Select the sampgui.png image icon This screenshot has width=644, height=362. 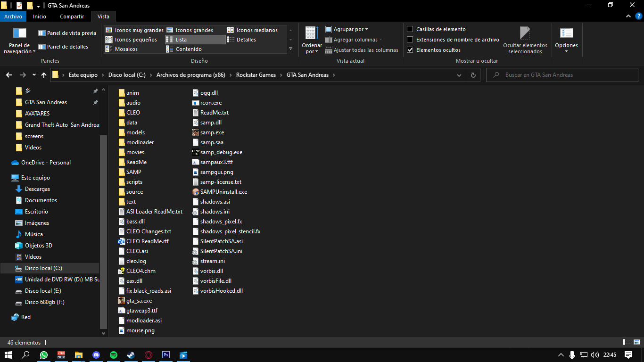[196, 172]
